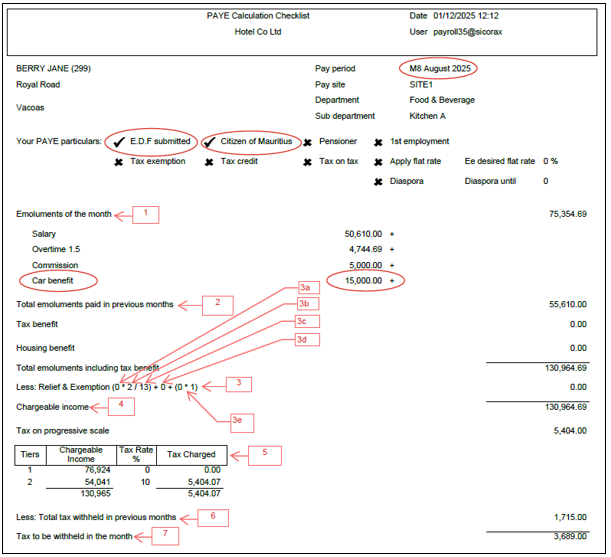The width and height of the screenshot is (611, 557).
Task: Click the plus sign beside Commission amount
Action: click(x=392, y=265)
